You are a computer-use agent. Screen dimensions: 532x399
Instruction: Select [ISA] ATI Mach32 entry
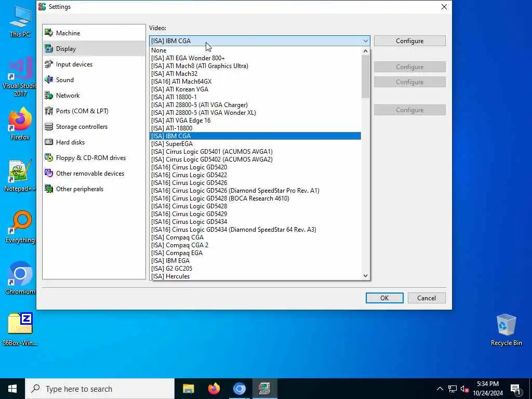(x=255, y=74)
